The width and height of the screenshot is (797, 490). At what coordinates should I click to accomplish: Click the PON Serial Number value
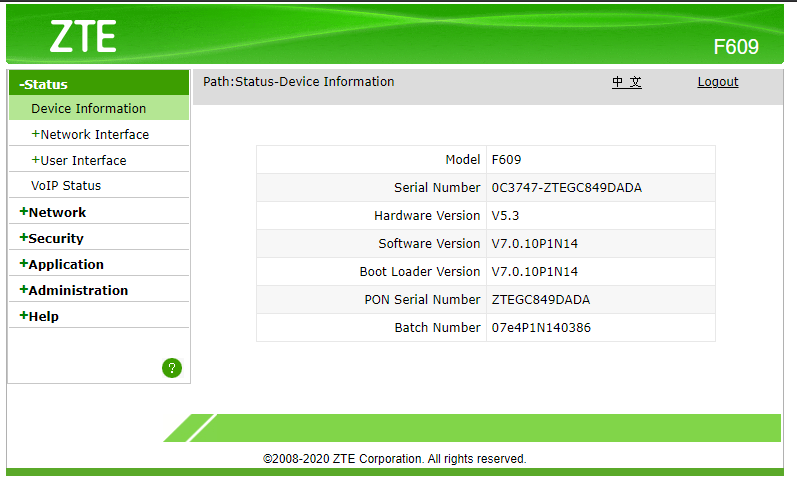[540, 300]
